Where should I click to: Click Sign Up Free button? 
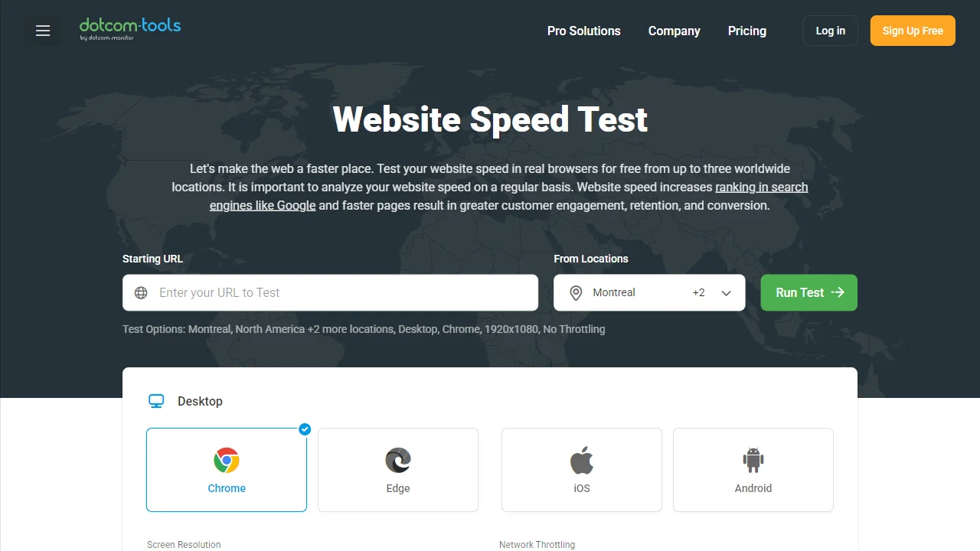(x=913, y=31)
